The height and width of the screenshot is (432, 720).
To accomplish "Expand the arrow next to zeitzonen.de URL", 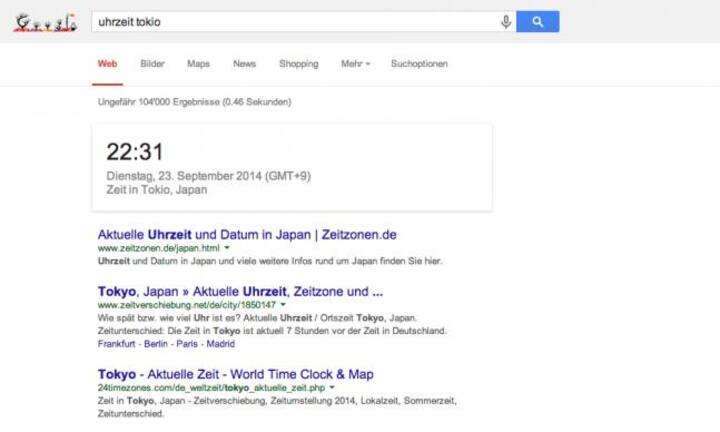I will (x=227, y=246).
